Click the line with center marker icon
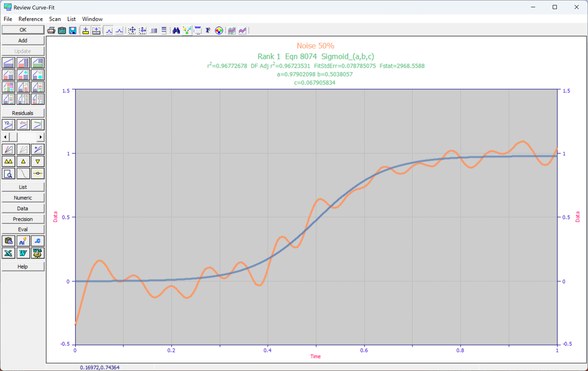Image resolution: width=588 pixels, height=371 pixels. pos(38,173)
